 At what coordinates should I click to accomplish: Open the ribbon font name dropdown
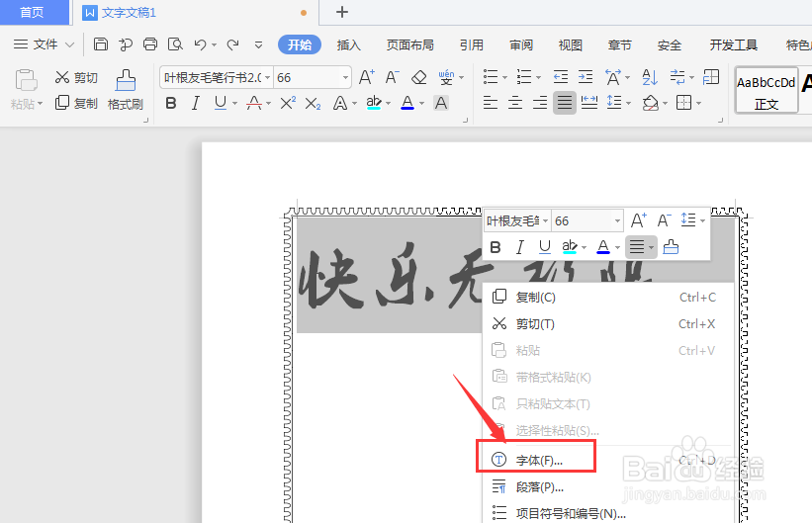(267, 78)
